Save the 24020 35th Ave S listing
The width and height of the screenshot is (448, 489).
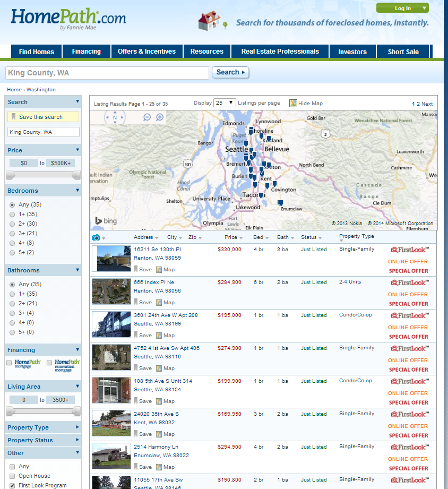point(143,434)
